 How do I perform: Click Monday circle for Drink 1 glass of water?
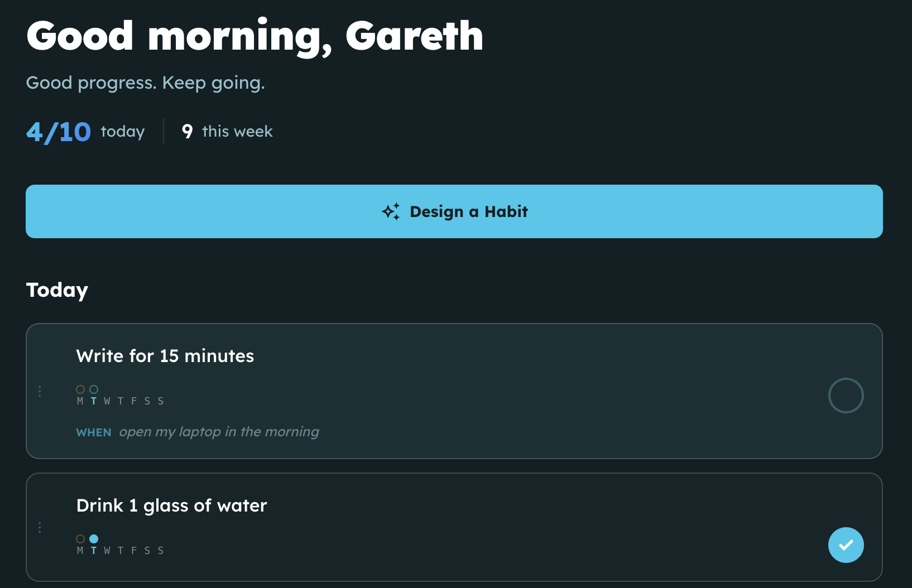[80, 539]
